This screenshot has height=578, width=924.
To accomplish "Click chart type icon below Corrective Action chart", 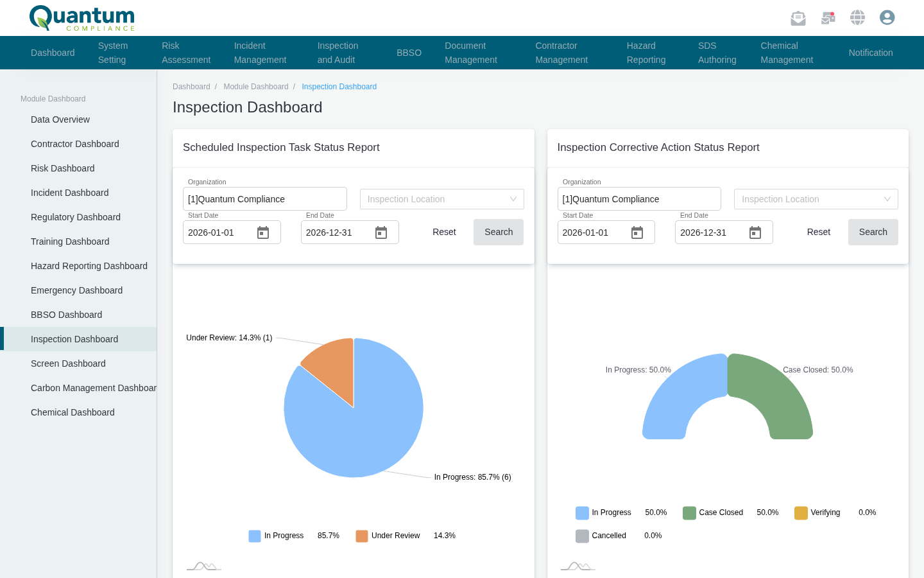I will point(578,566).
